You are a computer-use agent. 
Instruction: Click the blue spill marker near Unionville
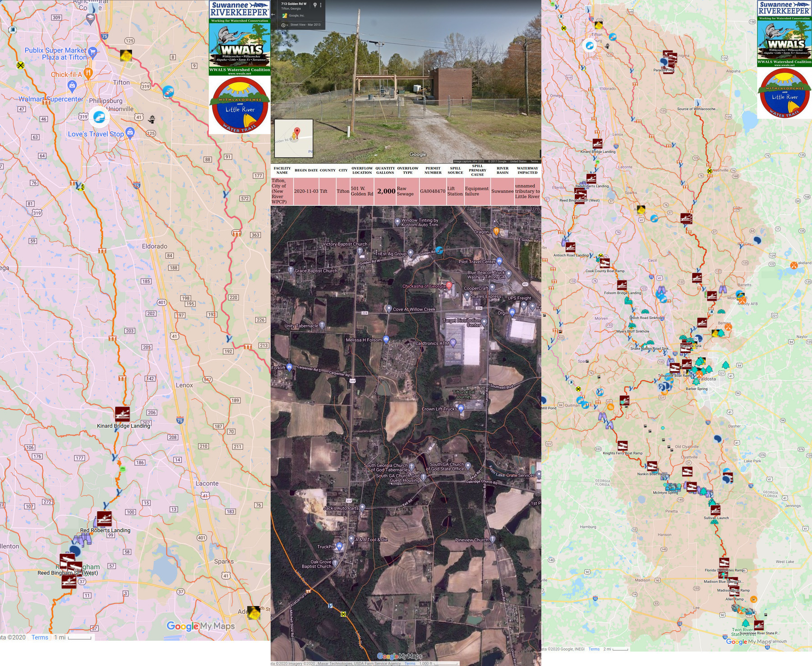point(99,117)
